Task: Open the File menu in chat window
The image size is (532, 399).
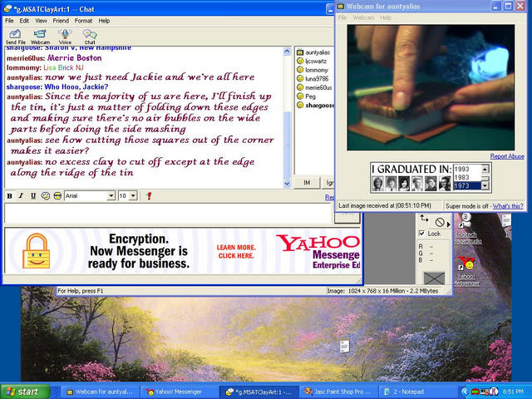Action: click(9, 21)
